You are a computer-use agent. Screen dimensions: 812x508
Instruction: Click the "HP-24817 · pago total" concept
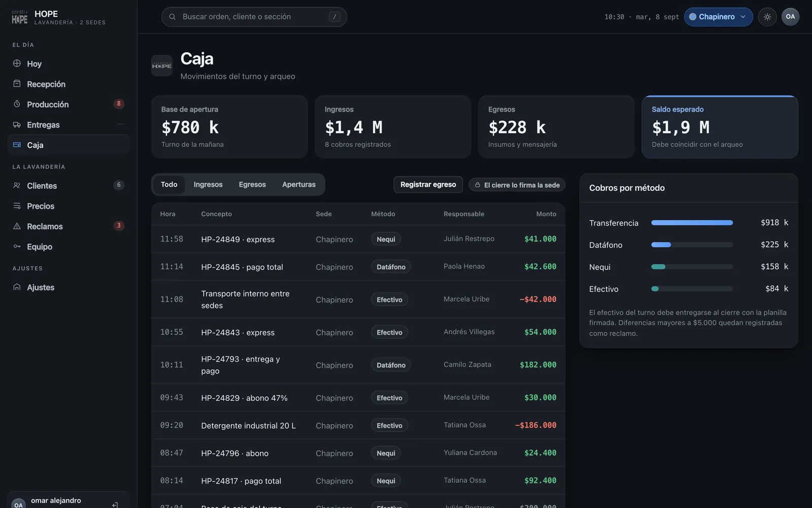tap(241, 481)
